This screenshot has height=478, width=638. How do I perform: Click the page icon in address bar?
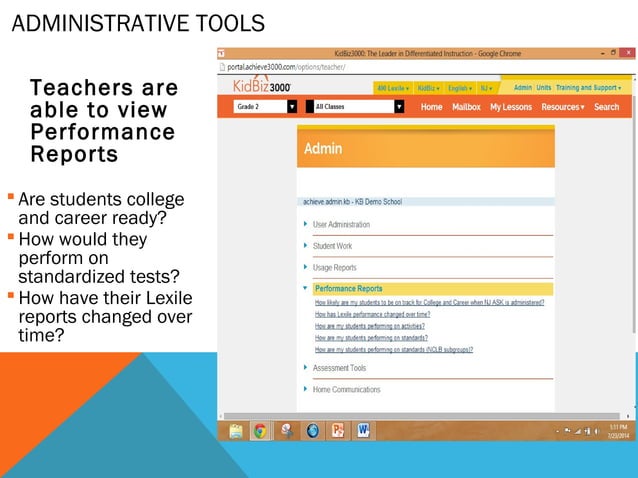222,67
